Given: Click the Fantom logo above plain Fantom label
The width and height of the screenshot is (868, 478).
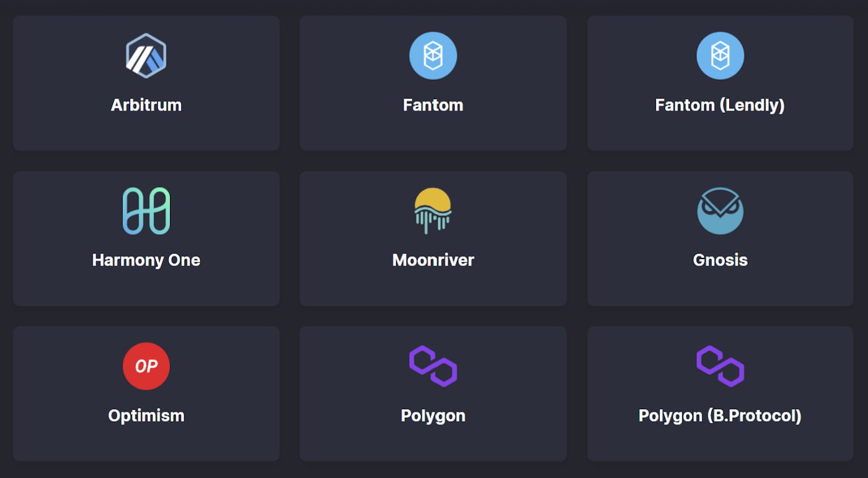Looking at the screenshot, I should coord(433,56).
